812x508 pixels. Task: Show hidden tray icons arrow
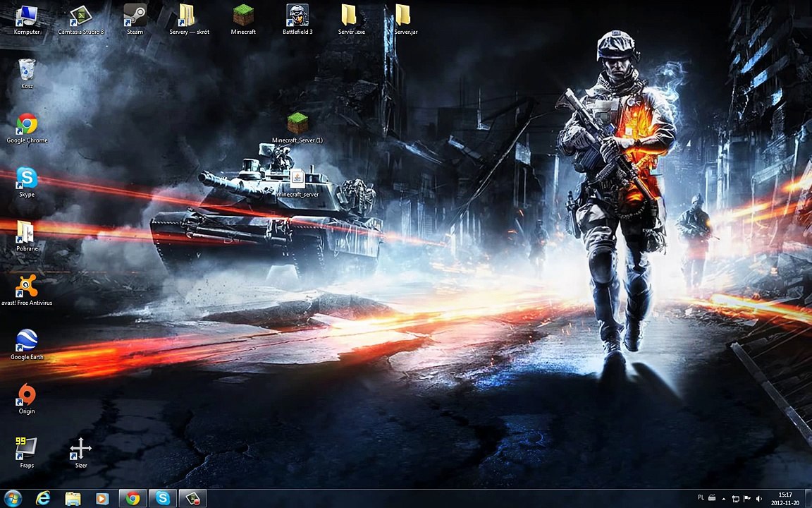pyautogui.click(x=724, y=500)
